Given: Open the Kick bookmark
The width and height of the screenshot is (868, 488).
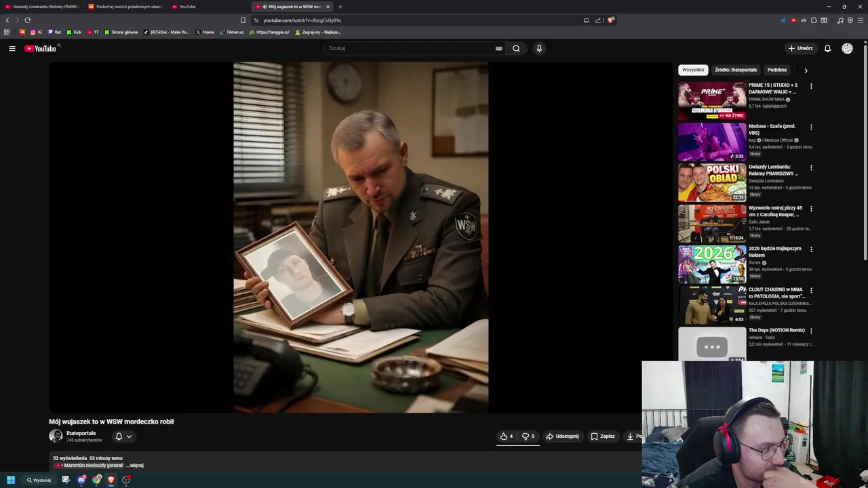Looking at the screenshot, I should coord(74,32).
